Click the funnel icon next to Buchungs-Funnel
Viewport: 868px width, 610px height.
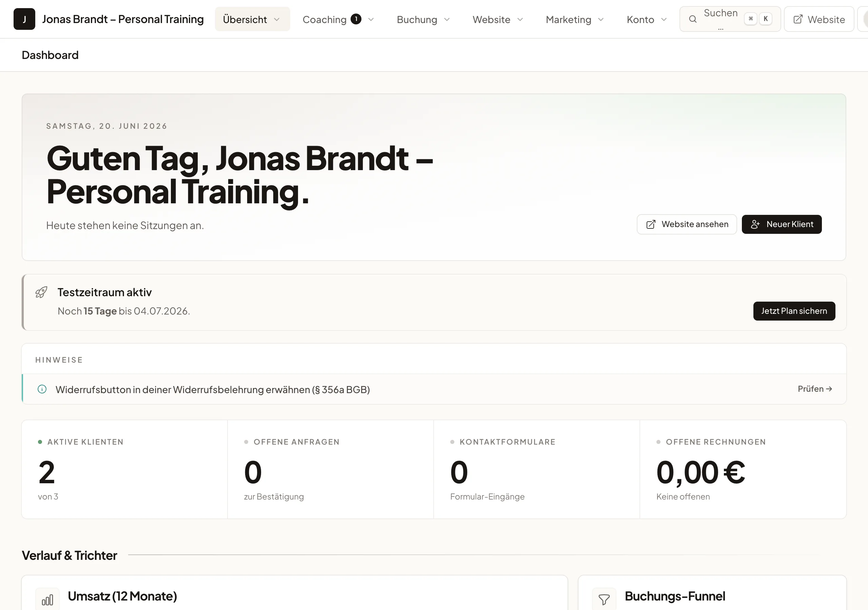[x=604, y=600]
